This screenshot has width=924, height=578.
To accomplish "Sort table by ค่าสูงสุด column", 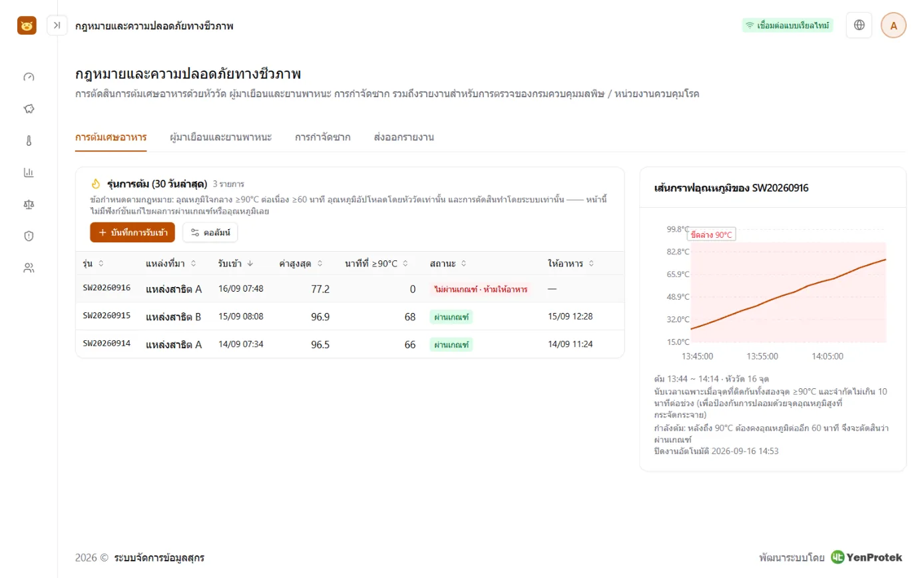I will point(301,263).
